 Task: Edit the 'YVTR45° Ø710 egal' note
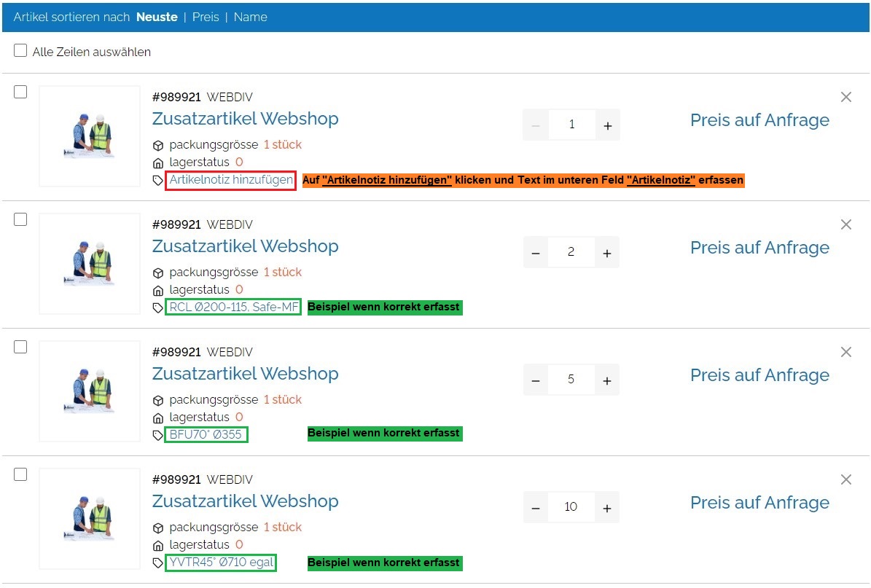click(221, 562)
